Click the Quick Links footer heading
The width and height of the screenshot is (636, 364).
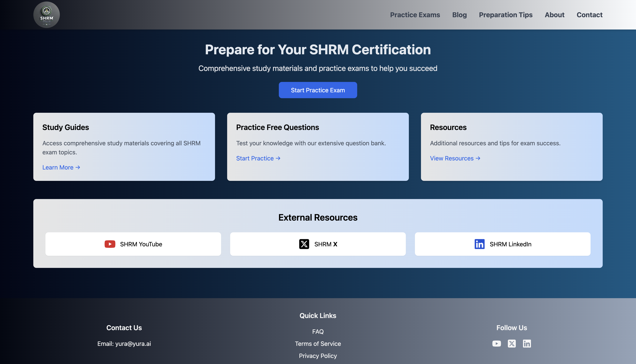(318, 316)
